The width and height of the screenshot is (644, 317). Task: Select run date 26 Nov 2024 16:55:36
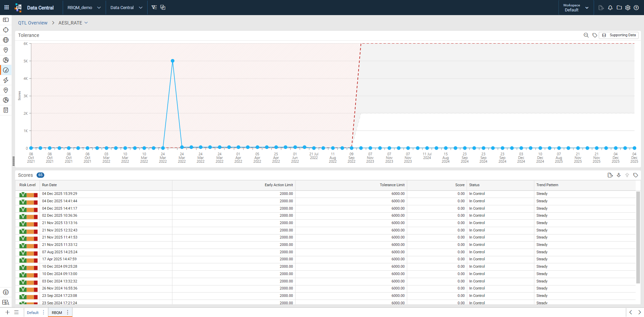click(60, 288)
